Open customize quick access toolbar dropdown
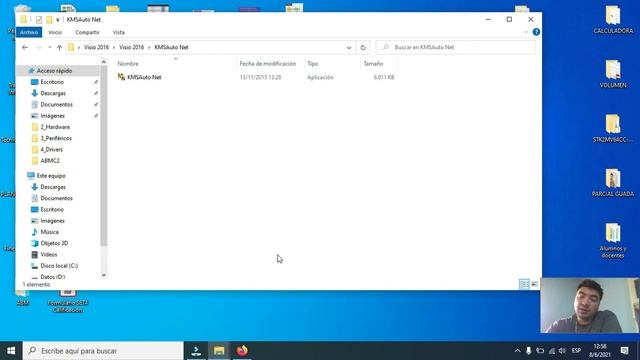The height and width of the screenshot is (360, 640). click(58, 20)
